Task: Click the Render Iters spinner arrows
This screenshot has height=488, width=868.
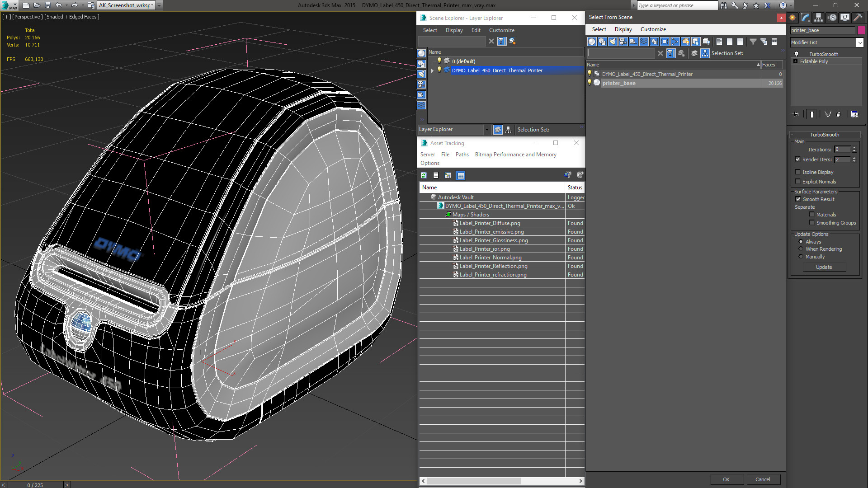Action: point(854,160)
